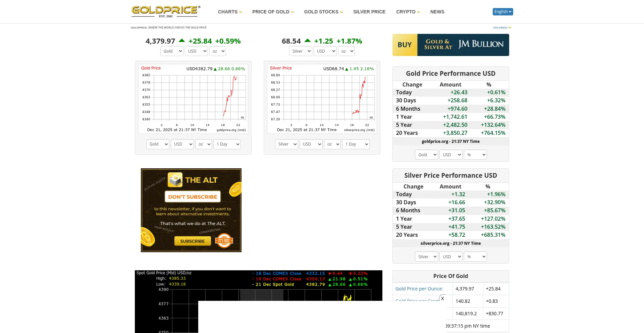
Task: Click the goldprice.org link below the performance table
Action: (x=435, y=141)
